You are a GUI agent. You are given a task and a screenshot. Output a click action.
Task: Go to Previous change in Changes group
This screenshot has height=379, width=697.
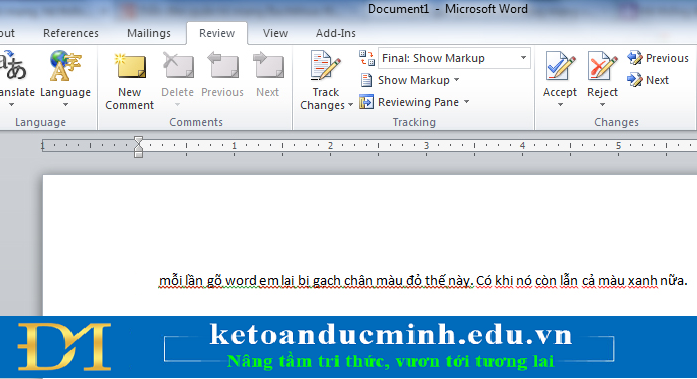tap(658, 58)
